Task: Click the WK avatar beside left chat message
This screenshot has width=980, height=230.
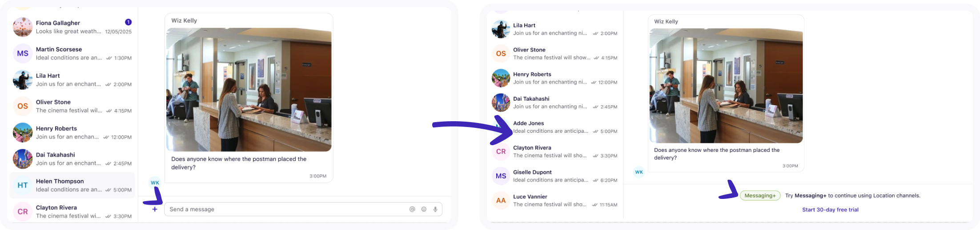Action: (x=155, y=182)
